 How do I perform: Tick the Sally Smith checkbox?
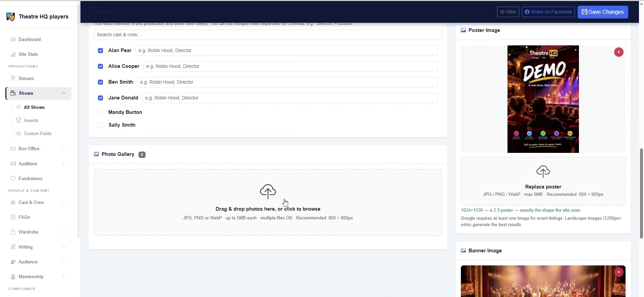pyautogui.click(x=100, y=125)
